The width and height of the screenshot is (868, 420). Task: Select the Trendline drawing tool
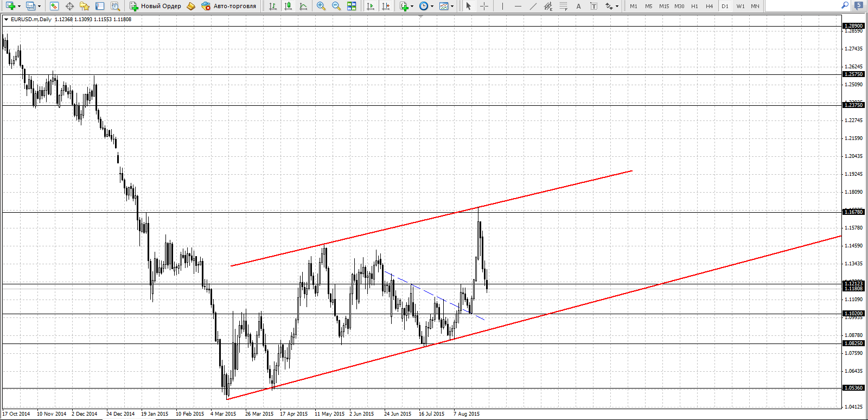(x=533, y=6)
